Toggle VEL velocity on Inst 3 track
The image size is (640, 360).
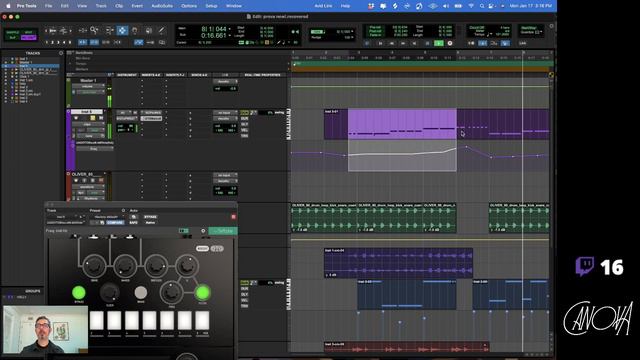[x=244, y=130]
